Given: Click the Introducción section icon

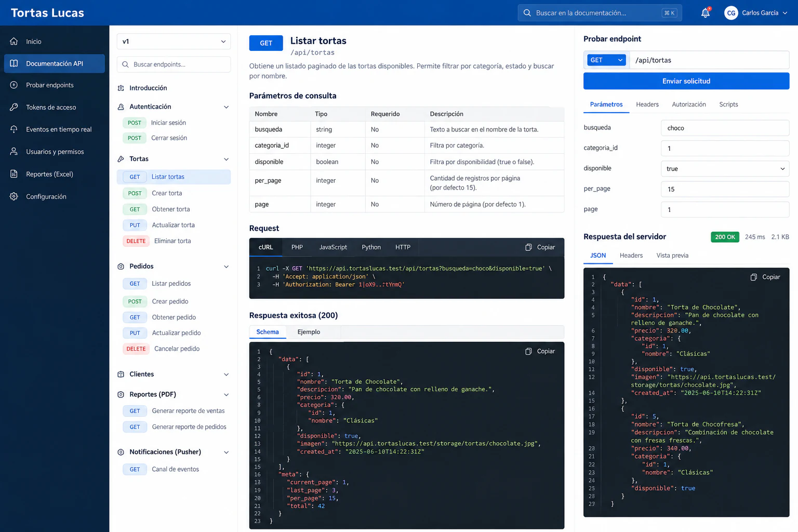Looking at the screenshot, I should click(x=121, y=88).
